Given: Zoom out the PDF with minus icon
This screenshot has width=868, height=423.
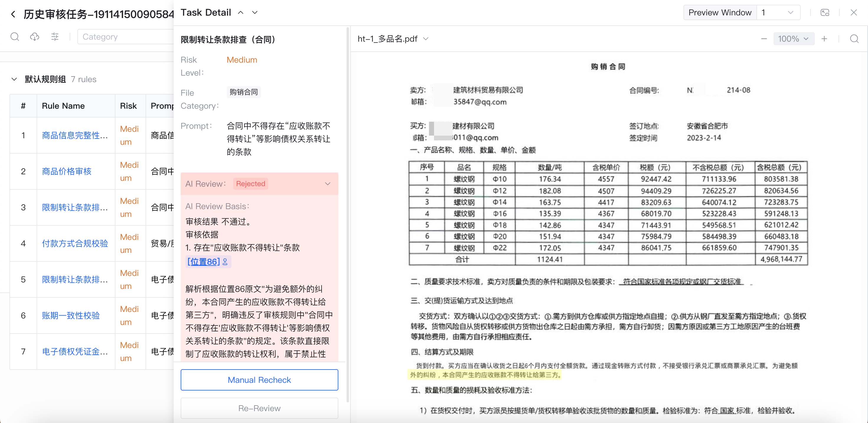Looking at the screenshot, I should pos(764,39).
